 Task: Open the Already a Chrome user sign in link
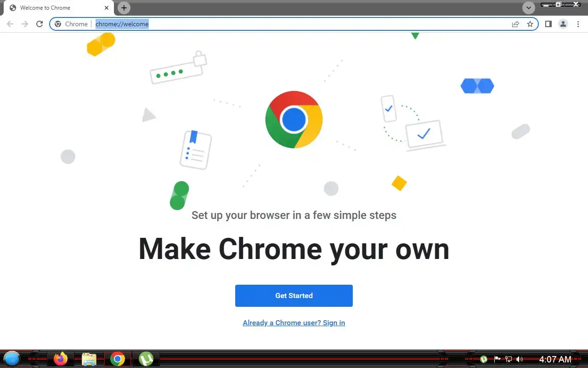(x=294, y=323)
